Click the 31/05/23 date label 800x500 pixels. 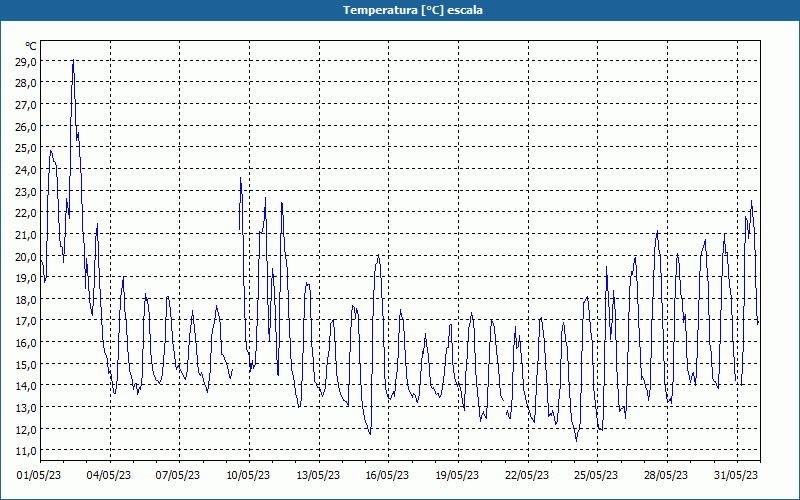(x=736, y=475)
